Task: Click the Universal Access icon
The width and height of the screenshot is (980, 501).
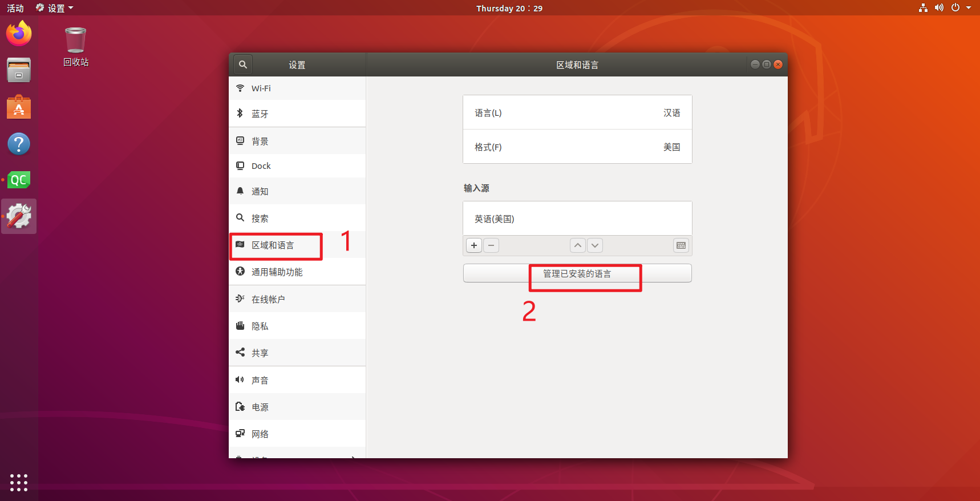Action: [240, 271]
